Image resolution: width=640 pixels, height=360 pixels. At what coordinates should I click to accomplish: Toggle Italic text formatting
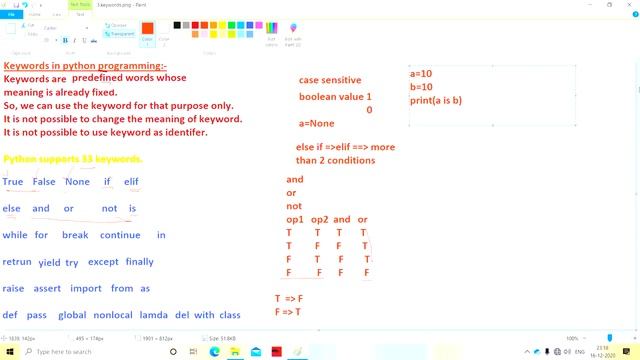pyautogui.click(x=75, y=40)
